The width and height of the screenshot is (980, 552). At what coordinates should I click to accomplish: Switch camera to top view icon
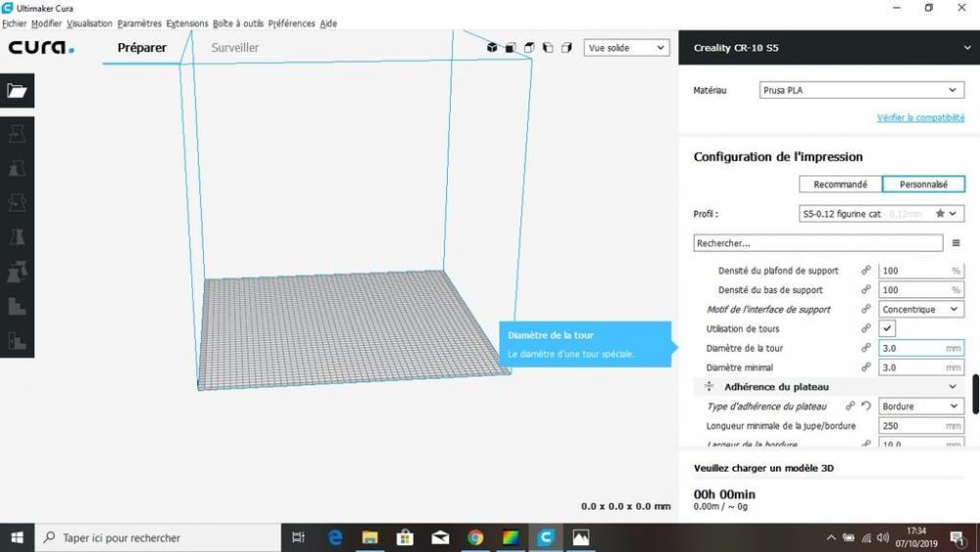(529, 47)
